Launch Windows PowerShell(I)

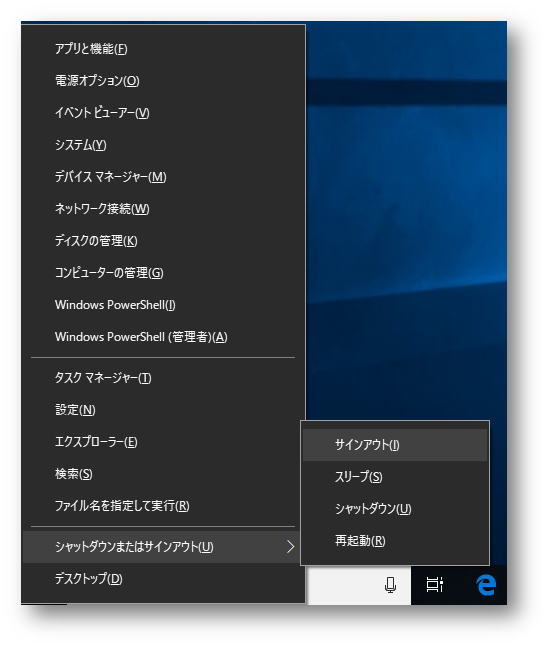(x=164, y=305)
